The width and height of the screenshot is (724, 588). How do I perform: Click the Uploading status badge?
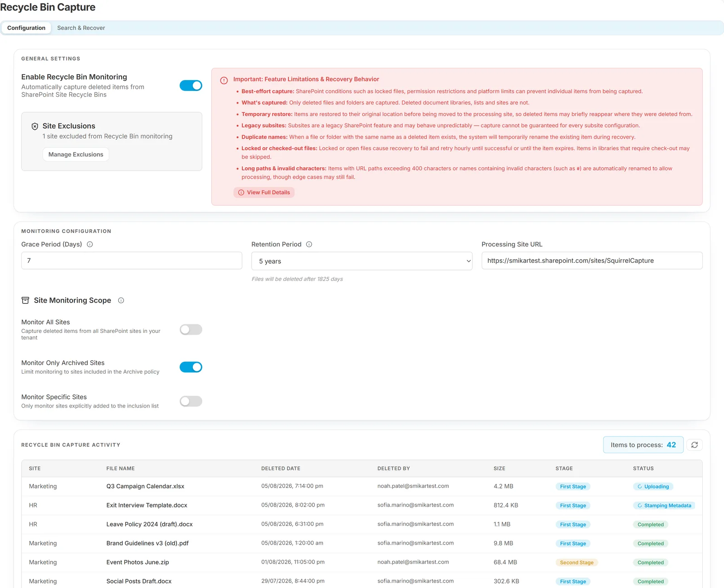(x=653, y=487)
